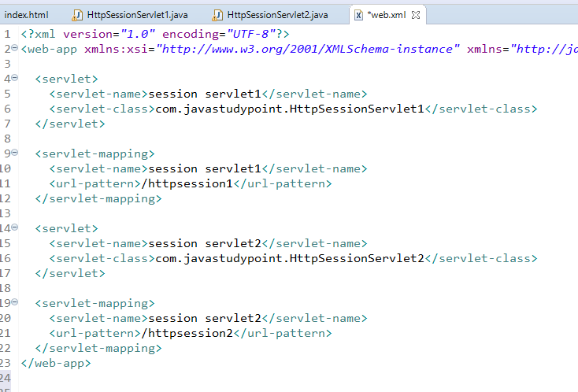Click "session servlet1" text on line 5
Viewport: 578px width, 392px height.
tap(205, 94)
